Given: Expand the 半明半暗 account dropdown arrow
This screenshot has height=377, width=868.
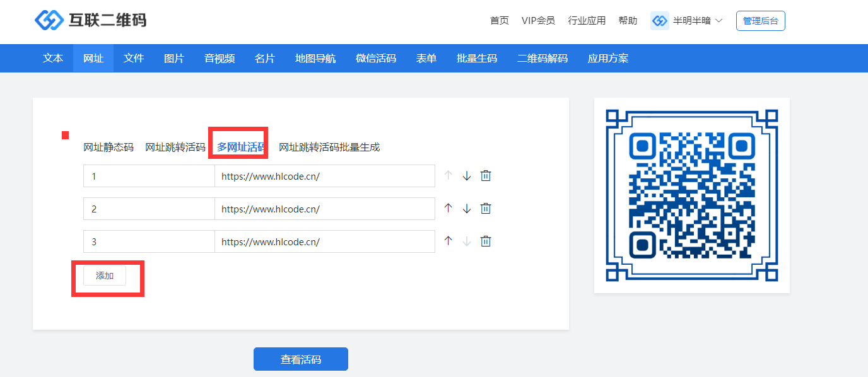Looking at the screenshot, I should 718,21.
